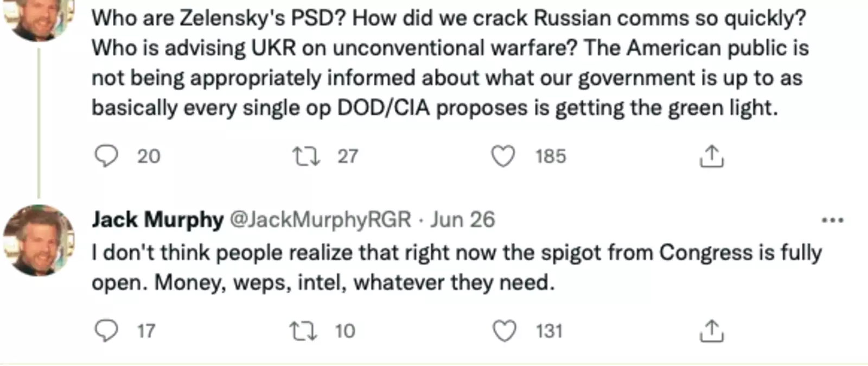Viewport: 868px width, 366px height.
Task: Open the tweet via Jun 26 timestamp
Action: (x=463, y=220)
